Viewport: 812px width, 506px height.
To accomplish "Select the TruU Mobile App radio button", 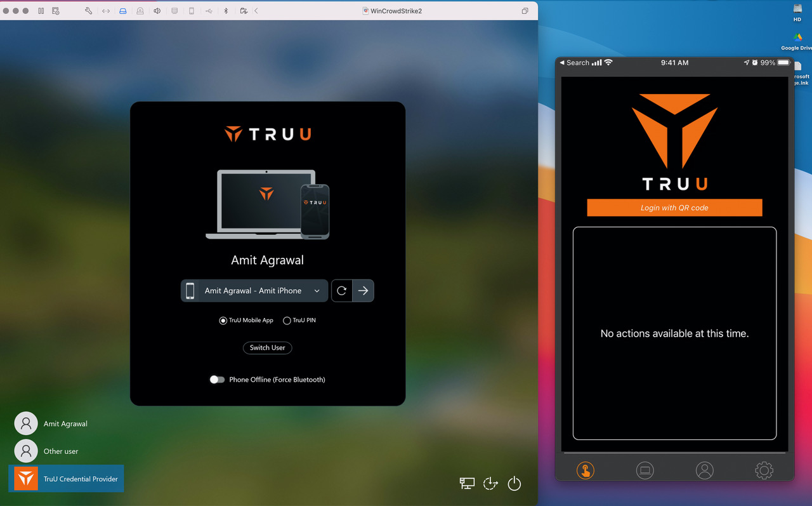I will (223, 320).
